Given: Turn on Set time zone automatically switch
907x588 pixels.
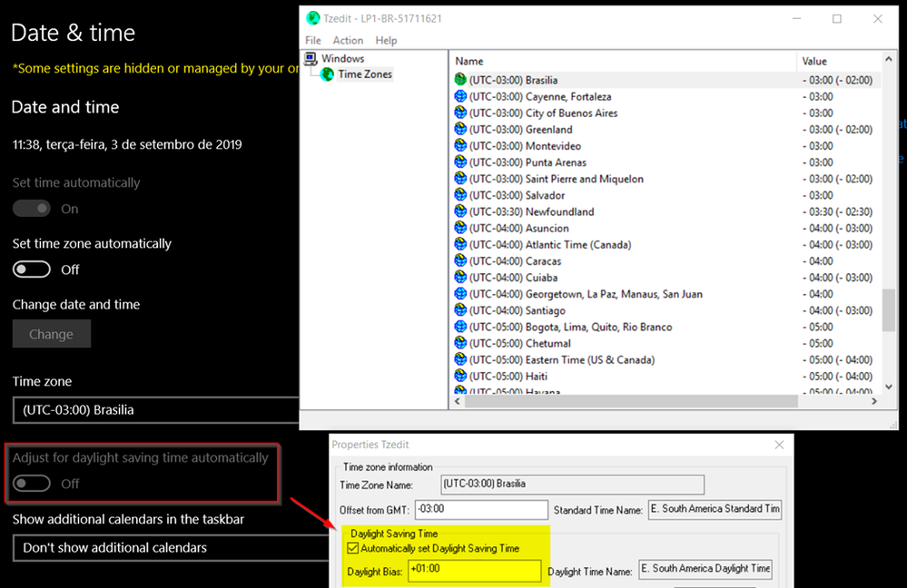Looking at the screenshot, I should tap(32, 269).
